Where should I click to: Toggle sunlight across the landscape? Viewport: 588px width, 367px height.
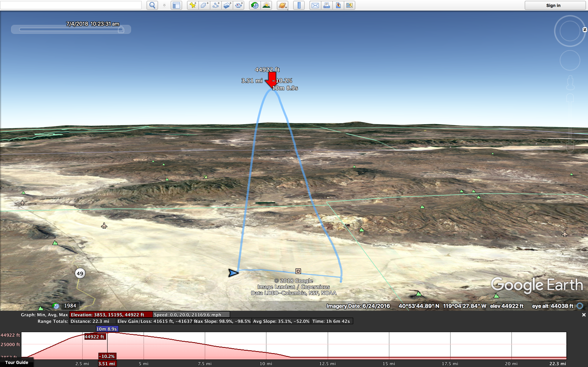click(x=266, y=5)
